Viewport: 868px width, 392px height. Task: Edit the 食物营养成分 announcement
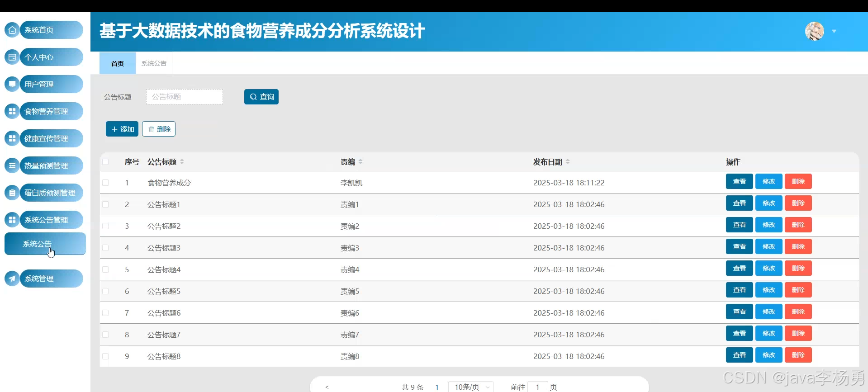(x=769, y=181)
